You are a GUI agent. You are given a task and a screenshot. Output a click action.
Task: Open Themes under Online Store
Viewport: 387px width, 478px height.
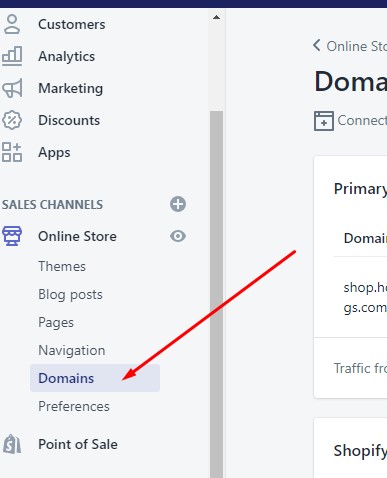pos(62,266)
